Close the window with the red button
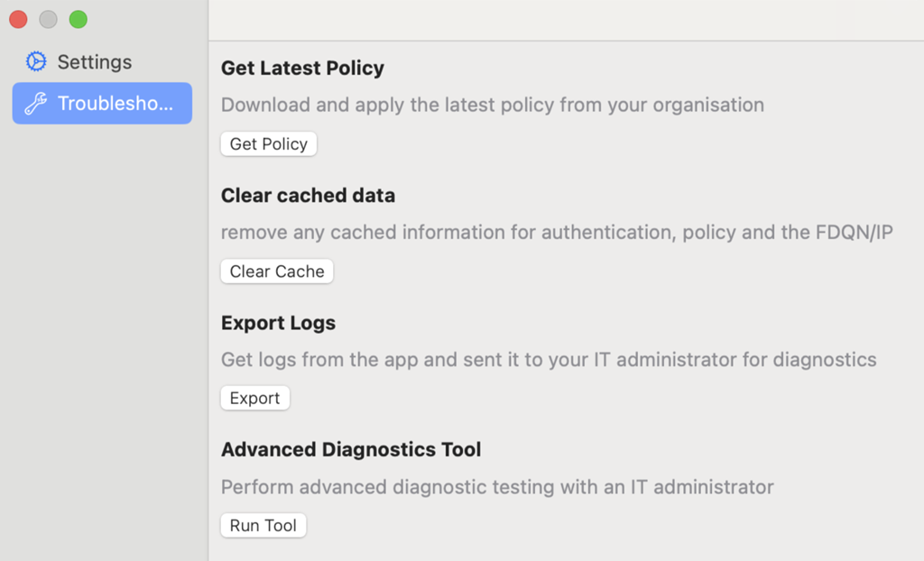 tap(18, 19)
